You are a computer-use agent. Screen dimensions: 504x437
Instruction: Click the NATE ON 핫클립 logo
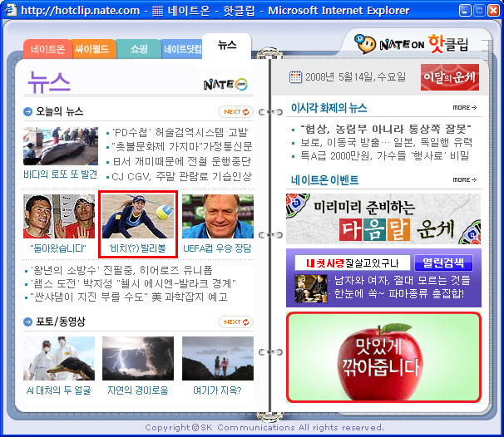[412, 44]
